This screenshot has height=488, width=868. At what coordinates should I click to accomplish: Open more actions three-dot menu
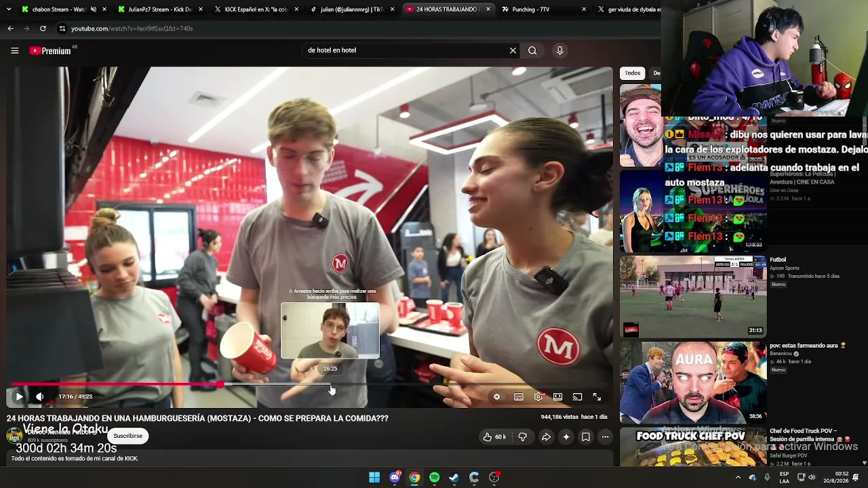click(x=606, y=437)
